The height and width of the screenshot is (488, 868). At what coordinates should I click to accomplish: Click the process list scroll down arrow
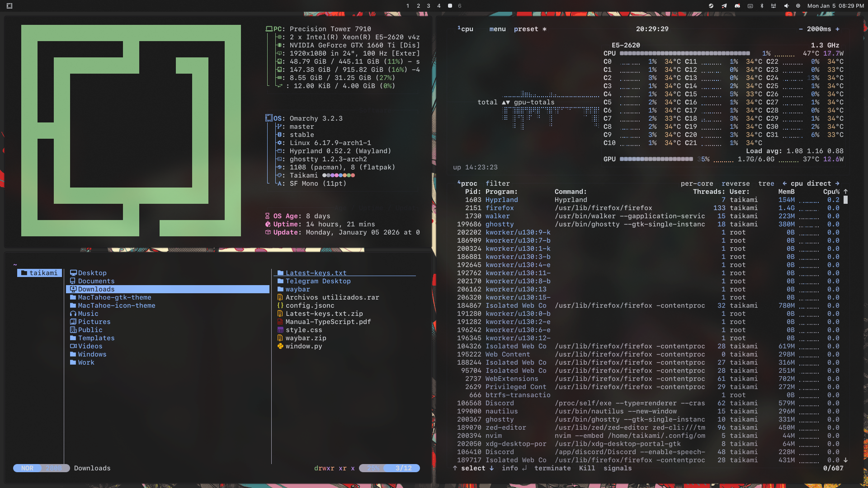845,460
